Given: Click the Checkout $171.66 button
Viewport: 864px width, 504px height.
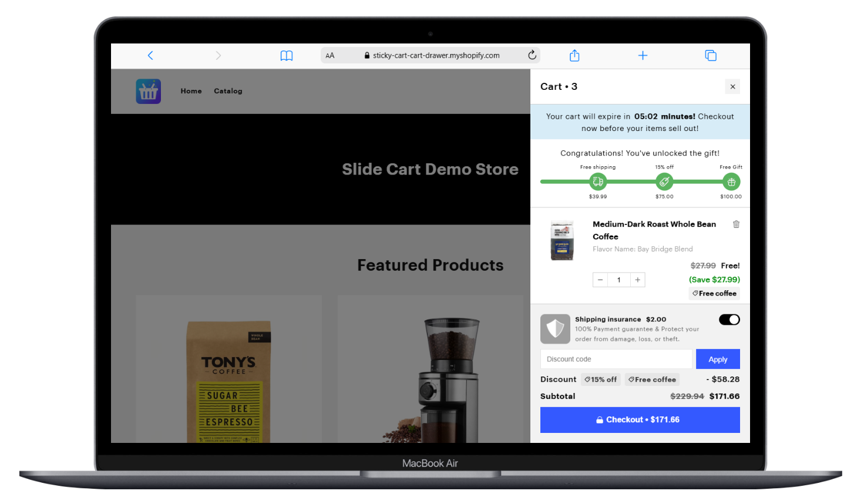Looking at the screenshot, I should [640, 420].
